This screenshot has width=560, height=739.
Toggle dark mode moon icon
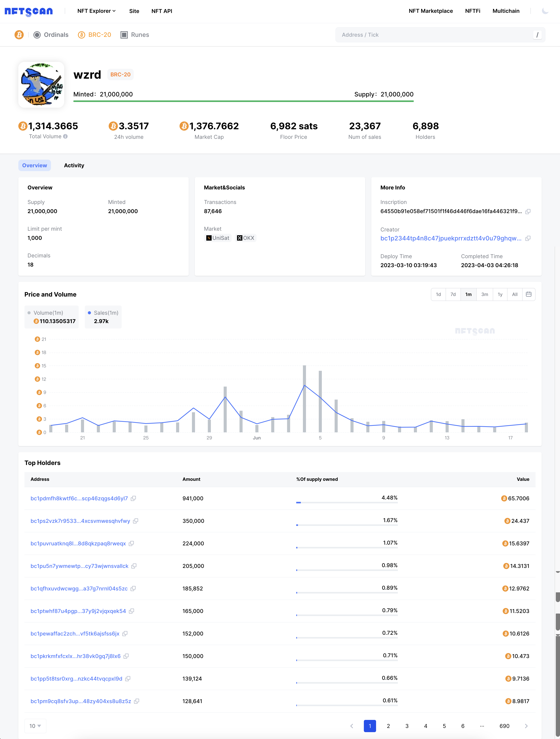[545, 11]
